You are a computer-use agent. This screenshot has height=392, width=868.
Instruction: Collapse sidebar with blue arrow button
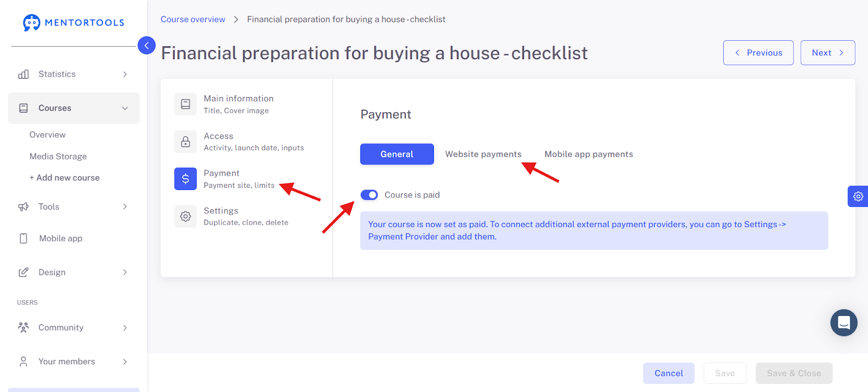point(146,45)
